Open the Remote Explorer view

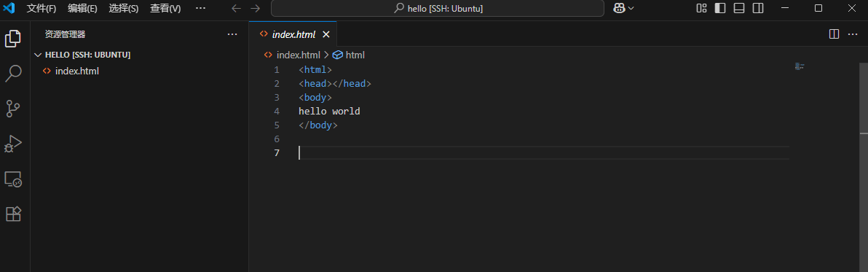(13, 179)
